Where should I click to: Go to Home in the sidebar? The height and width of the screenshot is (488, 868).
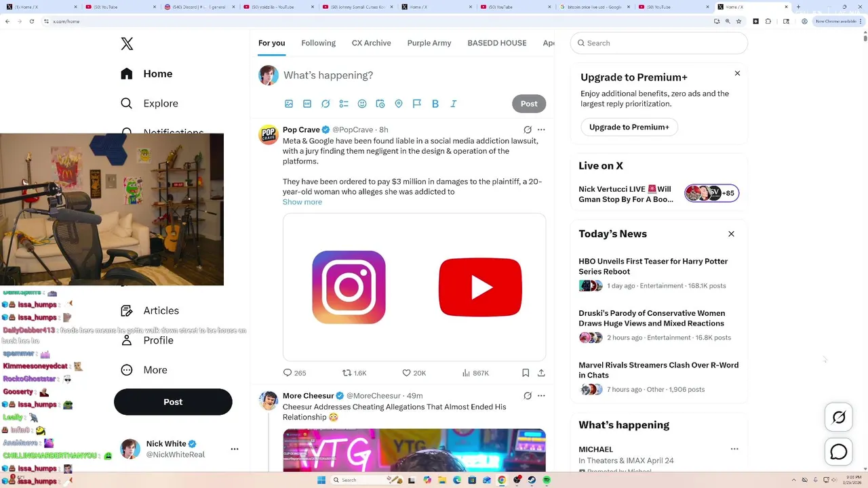[x=146, y=74]
